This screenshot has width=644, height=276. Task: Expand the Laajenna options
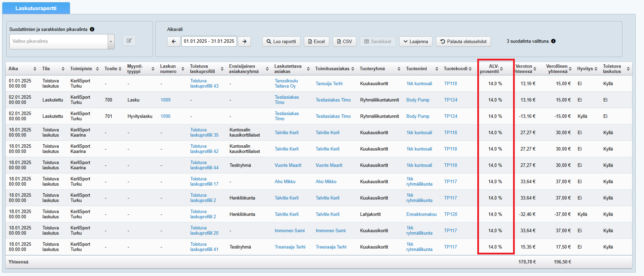[x=415, y=41]
